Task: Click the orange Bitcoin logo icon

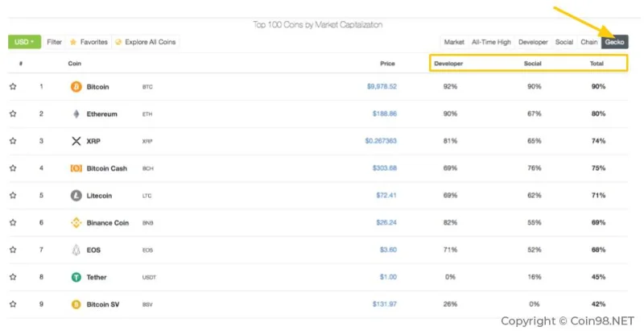Action: [76, 87]
